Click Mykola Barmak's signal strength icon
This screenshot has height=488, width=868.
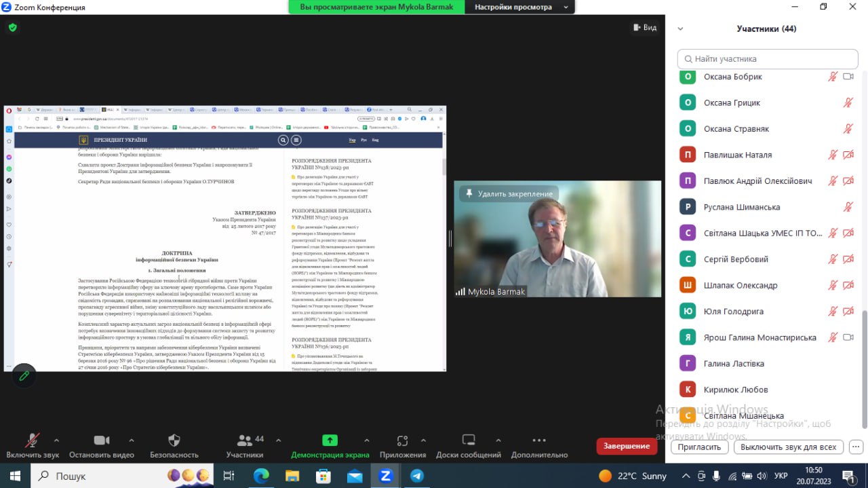[460, 291]
